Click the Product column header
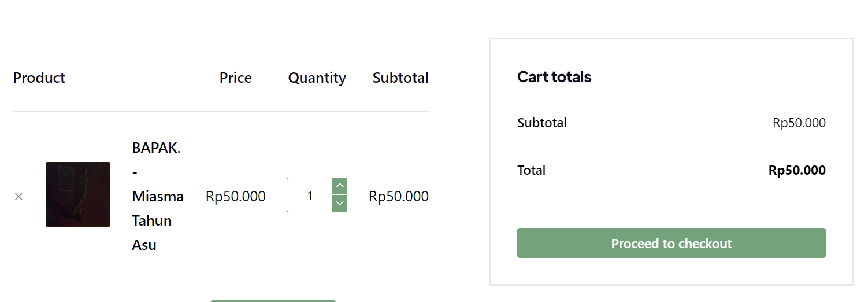Viewport: 868px width, 302px height. (x=39, y=78)
